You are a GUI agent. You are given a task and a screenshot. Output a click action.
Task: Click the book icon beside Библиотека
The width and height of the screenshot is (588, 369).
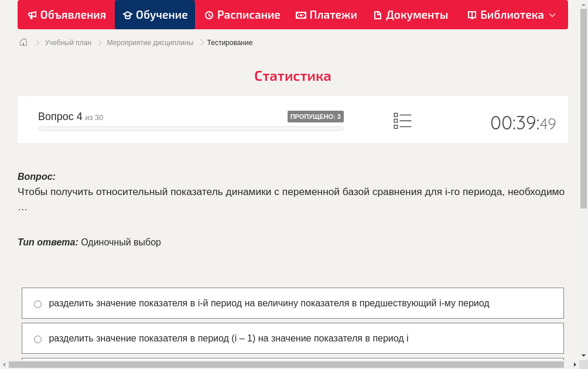coord(471,15)
